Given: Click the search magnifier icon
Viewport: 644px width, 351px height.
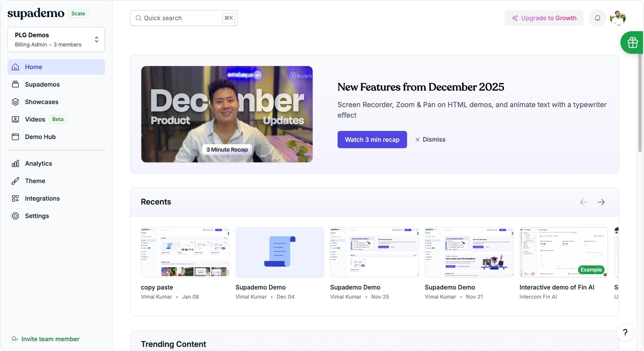Looking at the screenshot, I should tap(138, 18).
